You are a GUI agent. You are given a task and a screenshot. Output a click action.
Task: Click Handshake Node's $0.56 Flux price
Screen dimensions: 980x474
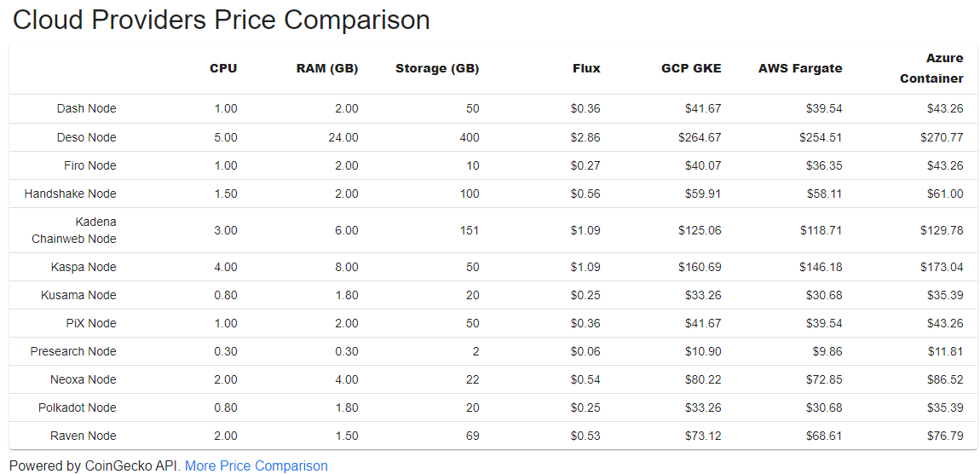coord(585,194)
